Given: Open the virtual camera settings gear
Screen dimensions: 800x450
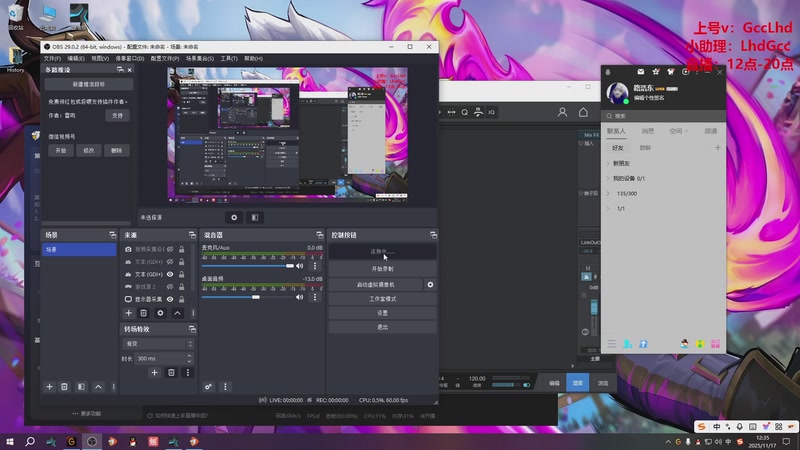Looking at the screenshot, I should [x=430, y=285].
